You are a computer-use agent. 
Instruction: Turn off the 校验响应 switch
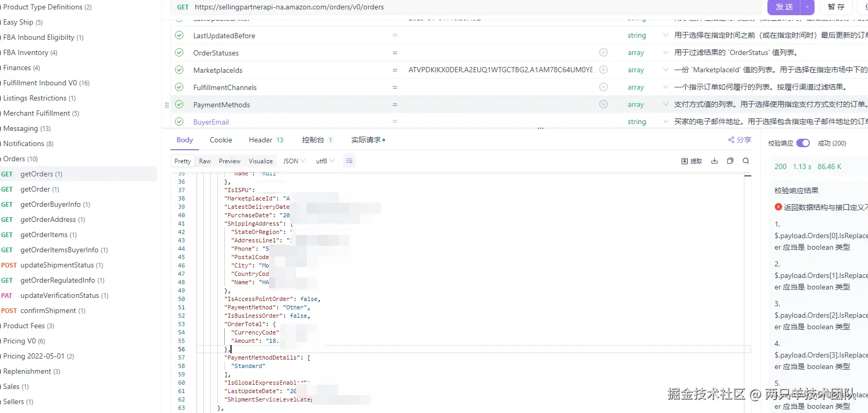click(x=803, y=143)
